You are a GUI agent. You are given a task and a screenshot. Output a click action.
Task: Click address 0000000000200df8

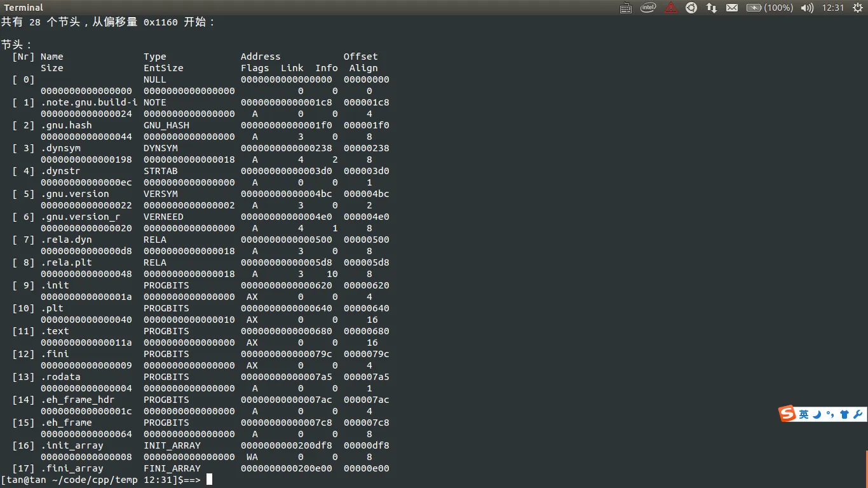(x=287, y=445)
